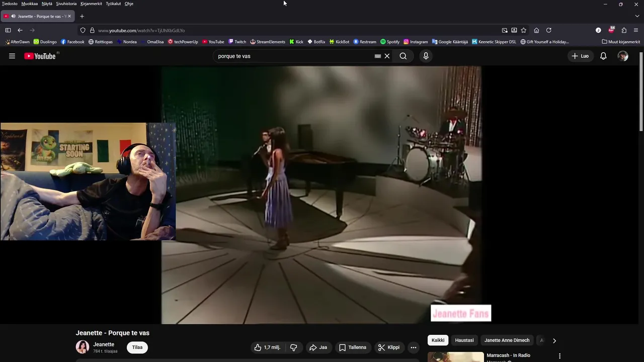Reload the current page
Screen dimensions: 644x362
[549, 30]
